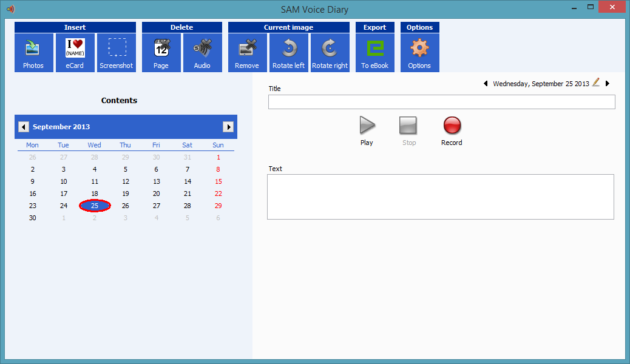Delete the current Page
Screen dimensions: 630x364
click(161, 53)
